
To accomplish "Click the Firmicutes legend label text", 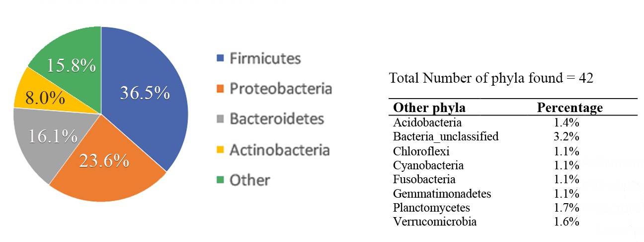I will click(265, 59).
